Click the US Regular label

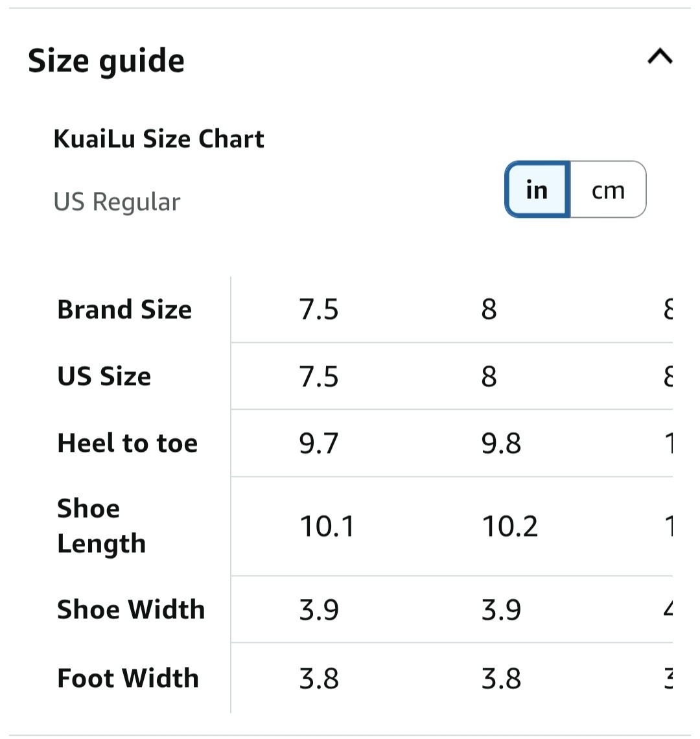117,202
